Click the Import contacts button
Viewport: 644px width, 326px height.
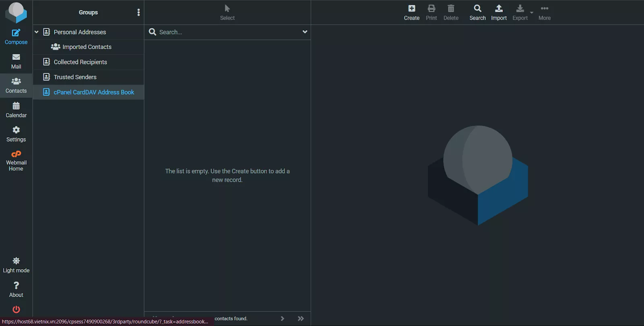click(499, 12)
